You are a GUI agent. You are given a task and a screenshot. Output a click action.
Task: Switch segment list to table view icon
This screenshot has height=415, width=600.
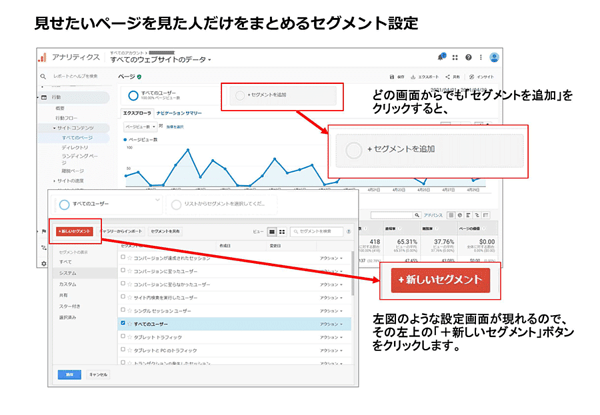[x=272, y=232]
